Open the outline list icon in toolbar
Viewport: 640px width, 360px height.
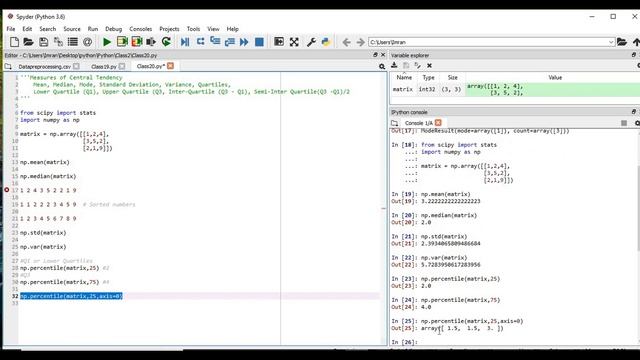click(x=73, y=42)
